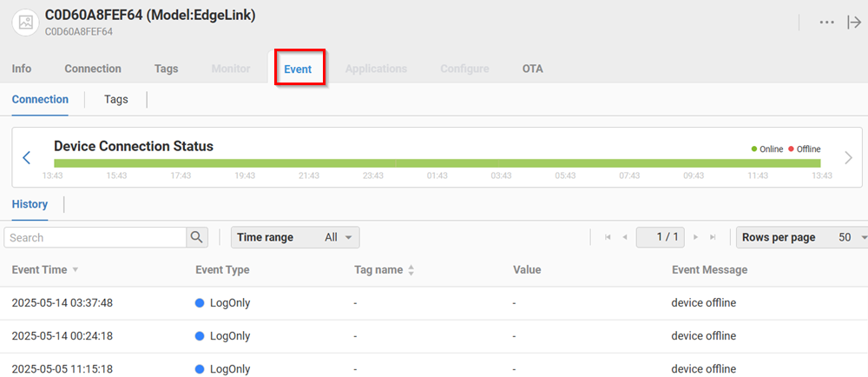Open the Time range dropdown
The width and height of the screenshot is (868, 377).
[297, 237]
